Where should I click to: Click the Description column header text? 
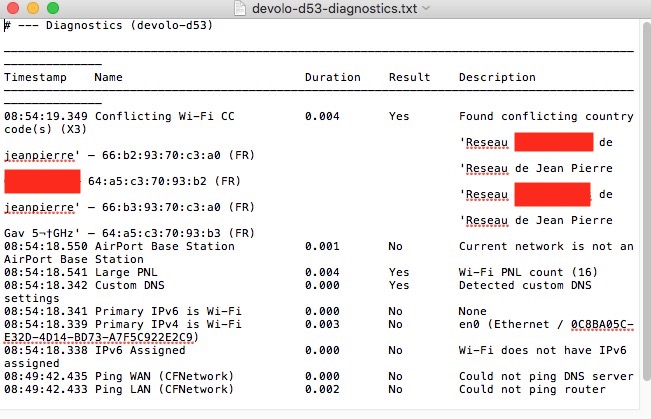pos(497,77)
